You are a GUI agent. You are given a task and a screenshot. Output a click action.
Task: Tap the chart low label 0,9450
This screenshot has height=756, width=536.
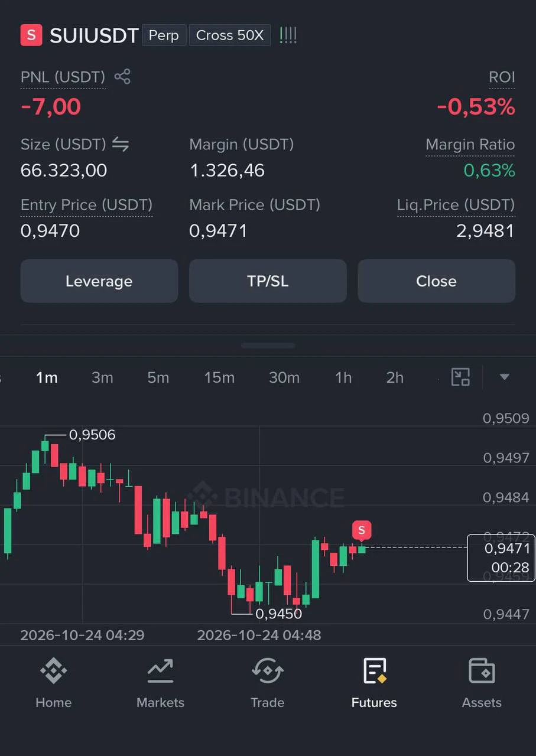[278, 614]
